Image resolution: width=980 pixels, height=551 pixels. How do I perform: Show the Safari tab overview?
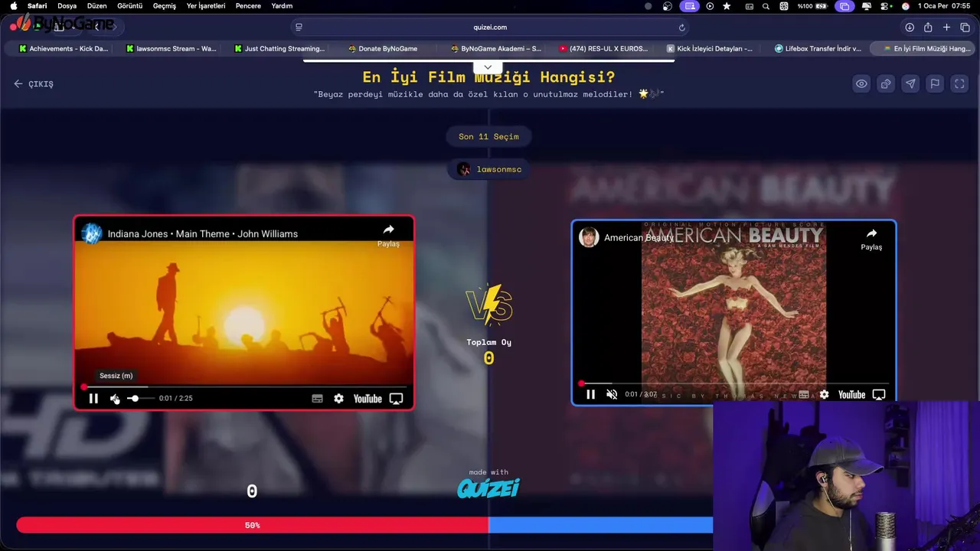[965, 27]
